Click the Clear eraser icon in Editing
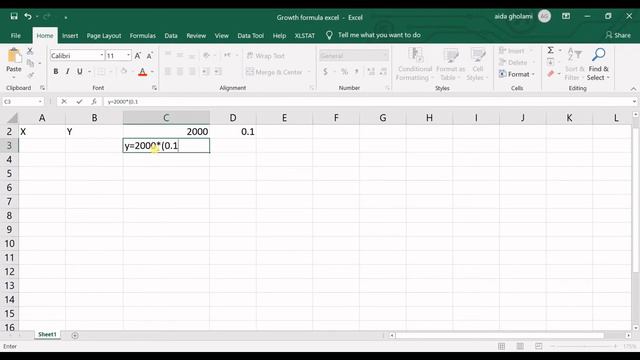Image resolution: width=640 pixels, height=360 pixels. click(550, 74)
